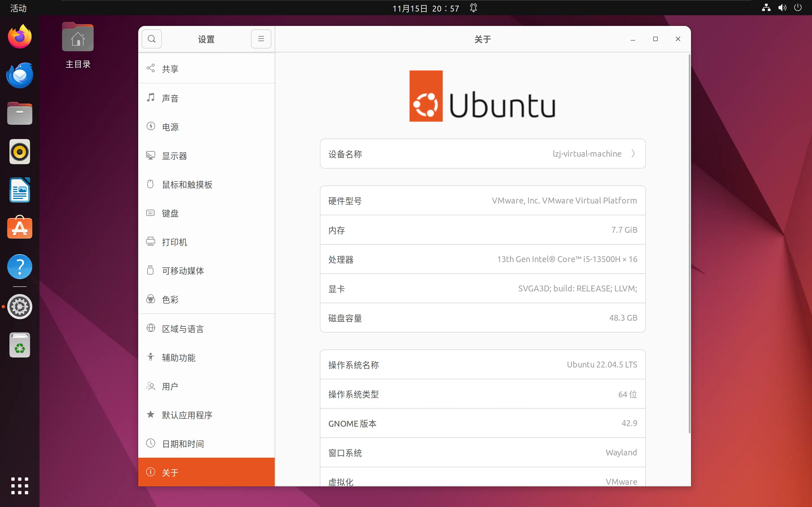Open LibreOffice Writer from the dock

coord(19,190)
